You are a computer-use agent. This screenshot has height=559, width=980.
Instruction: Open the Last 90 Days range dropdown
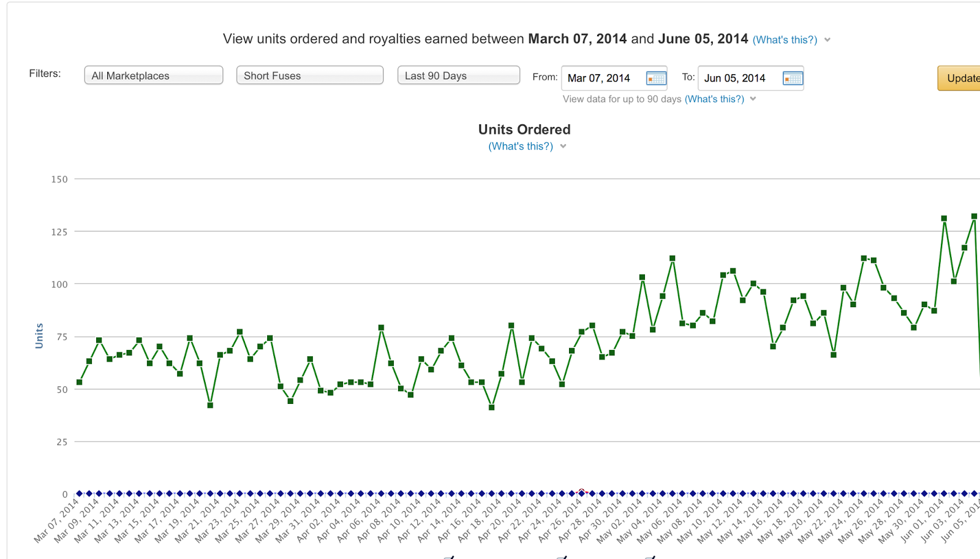459,75
